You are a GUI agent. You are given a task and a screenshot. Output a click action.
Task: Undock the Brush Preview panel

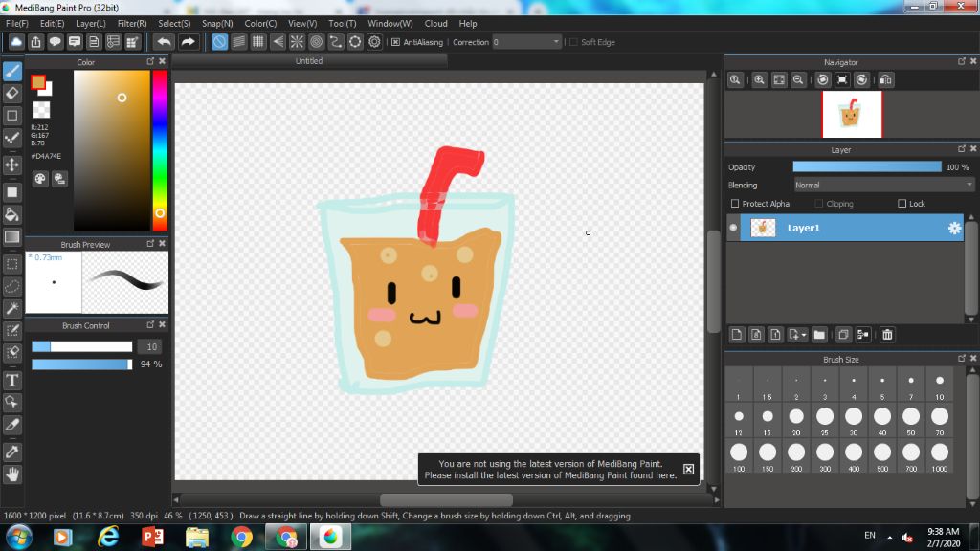[150, 244]
